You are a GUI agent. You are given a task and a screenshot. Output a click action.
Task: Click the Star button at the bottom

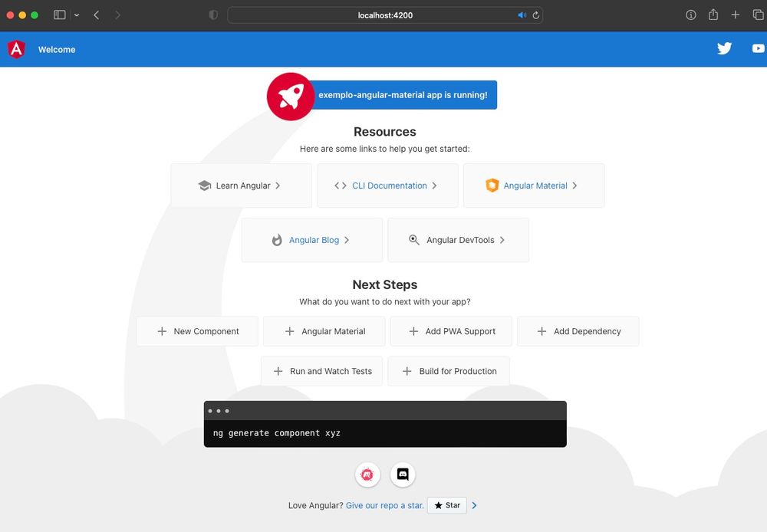point(446,505)
